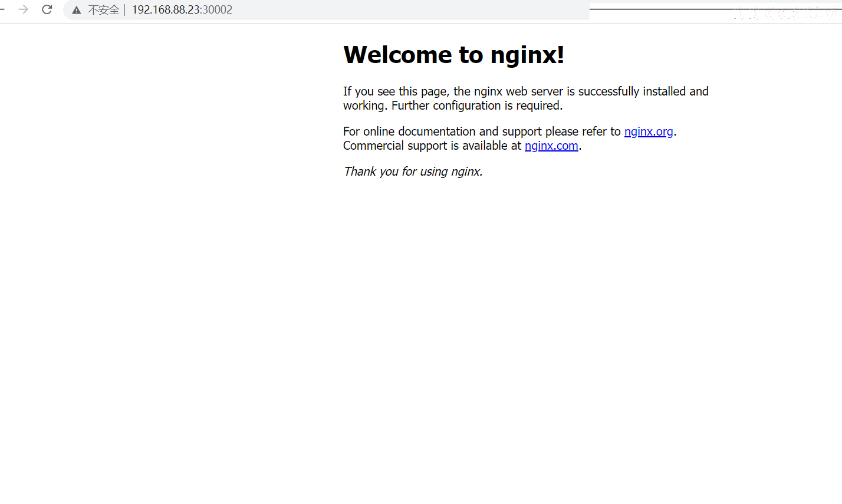
Task: Click 'Commercial support is available at' text
Action: tap(432, 146)
